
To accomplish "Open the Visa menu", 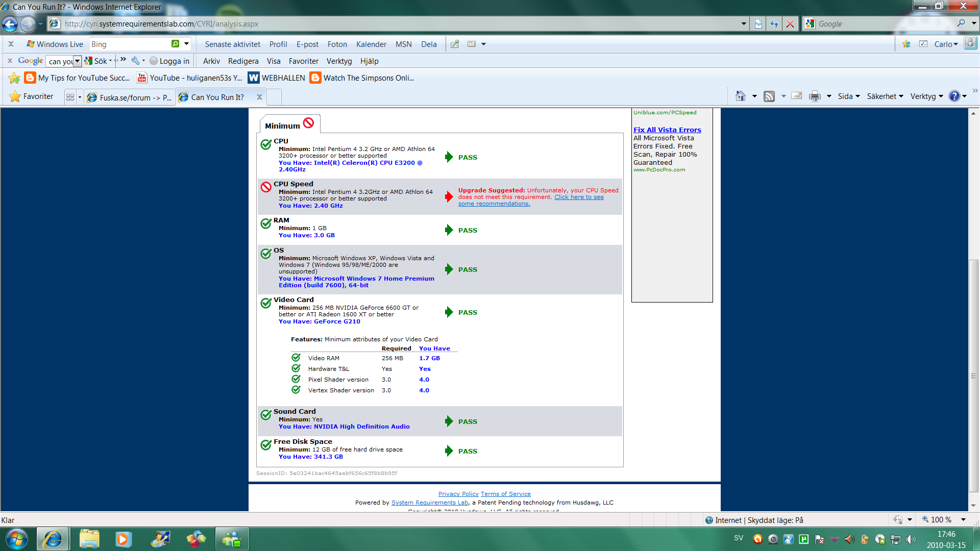I will click(x=274, y=61).
